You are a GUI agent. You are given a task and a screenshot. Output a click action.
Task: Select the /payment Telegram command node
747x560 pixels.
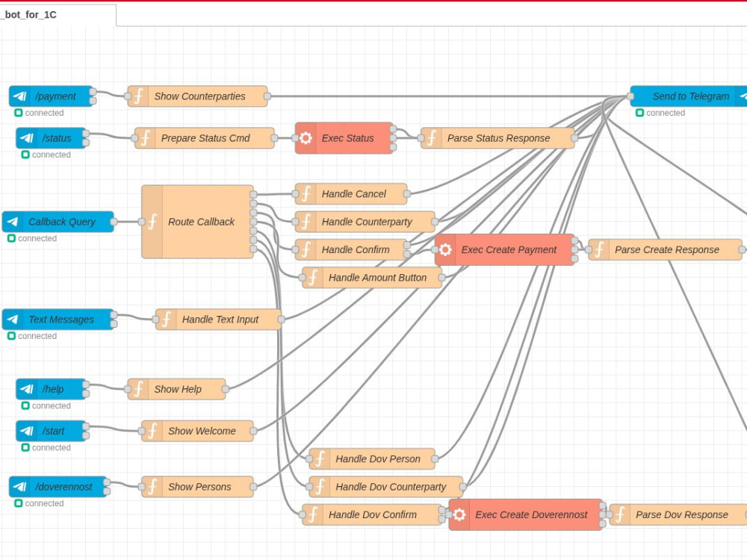point(51,96)
